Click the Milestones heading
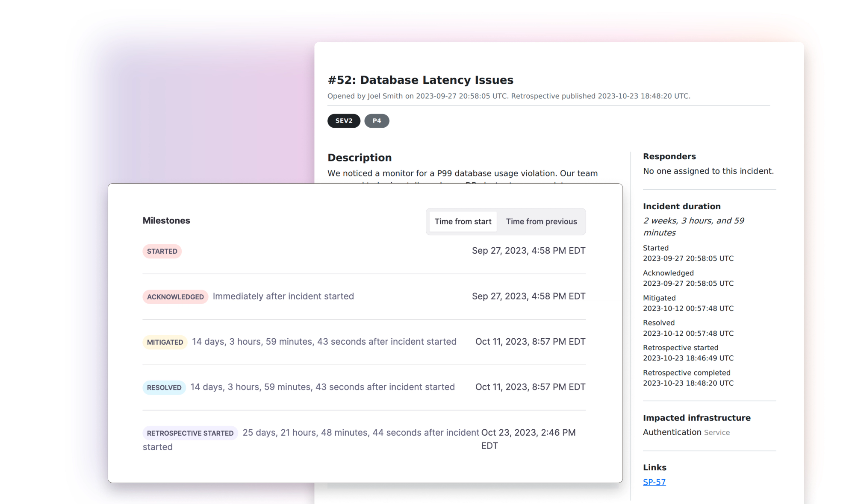This screenshot has width=855, height=504. (166, 221)
